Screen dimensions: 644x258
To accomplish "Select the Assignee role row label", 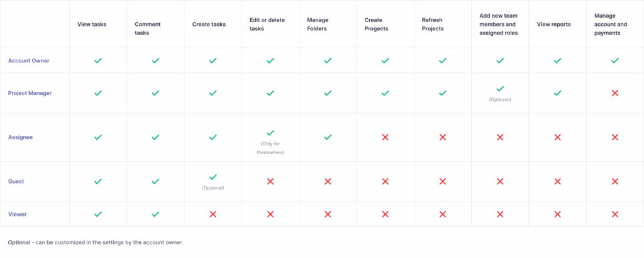I will point(21,137).
